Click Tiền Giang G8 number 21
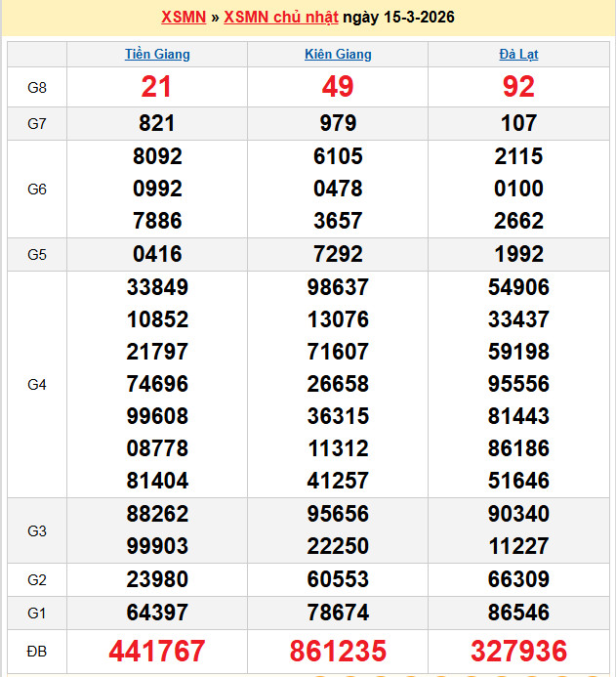Screen dimensions: 616x677 tap(157, 88)
